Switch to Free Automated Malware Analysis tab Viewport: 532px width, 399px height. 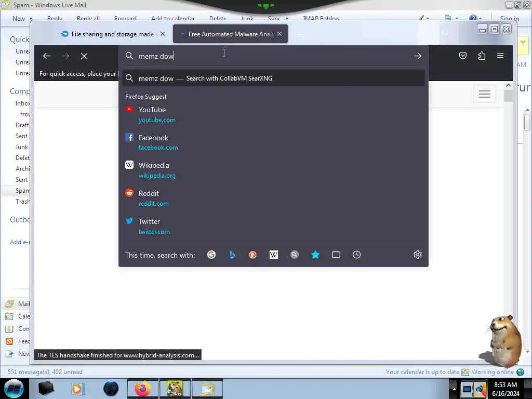tap(231, 34)
